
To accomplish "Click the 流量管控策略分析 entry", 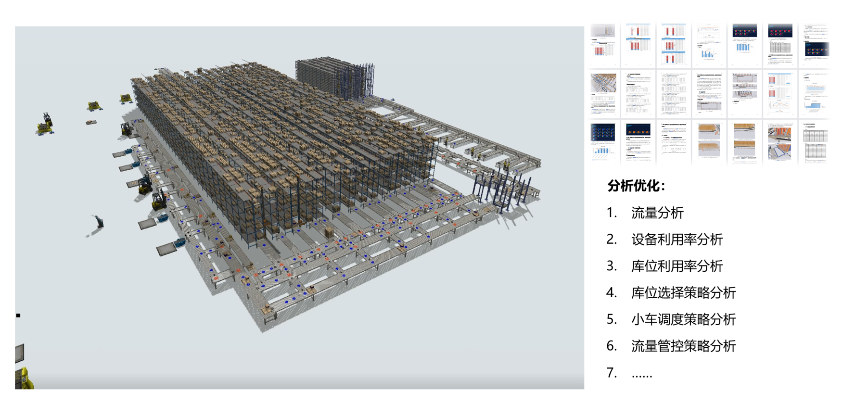I will point(683,346).
